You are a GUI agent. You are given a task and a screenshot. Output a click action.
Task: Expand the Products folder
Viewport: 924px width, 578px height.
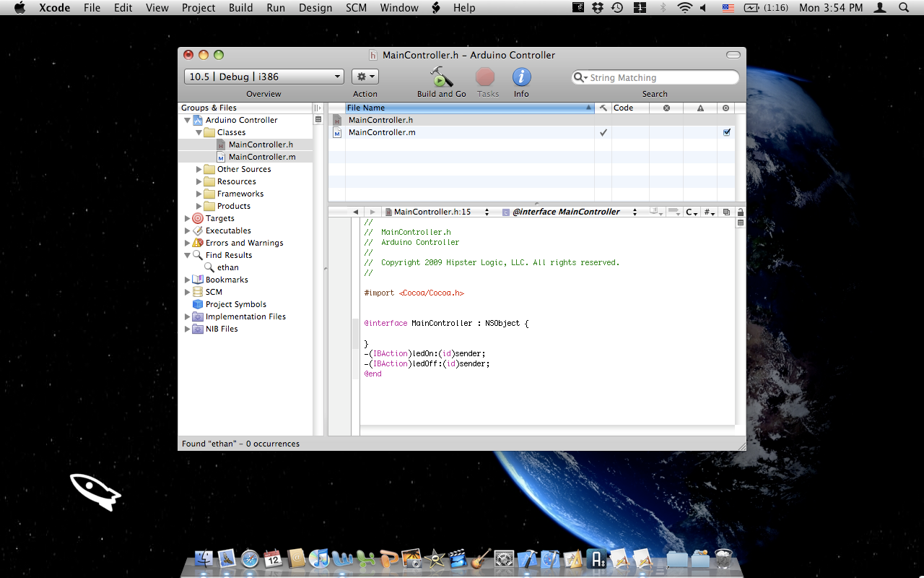click(199, 206)
